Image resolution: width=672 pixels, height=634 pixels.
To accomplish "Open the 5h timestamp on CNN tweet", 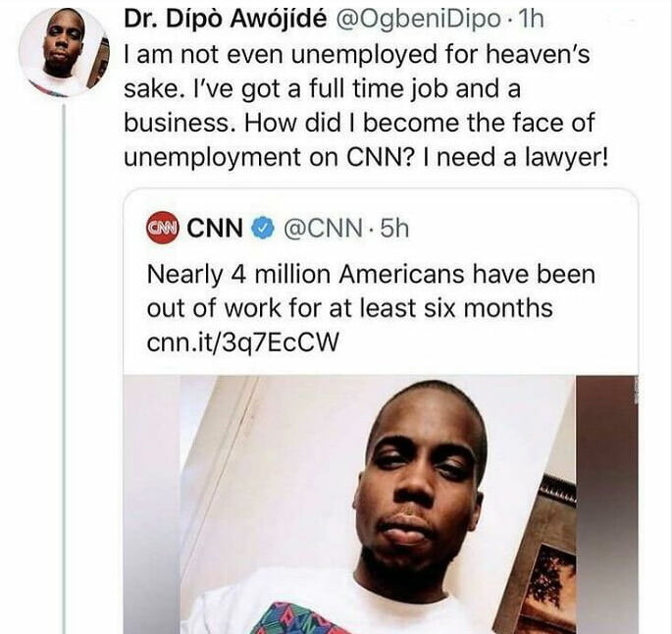I will tap(394, 228).
